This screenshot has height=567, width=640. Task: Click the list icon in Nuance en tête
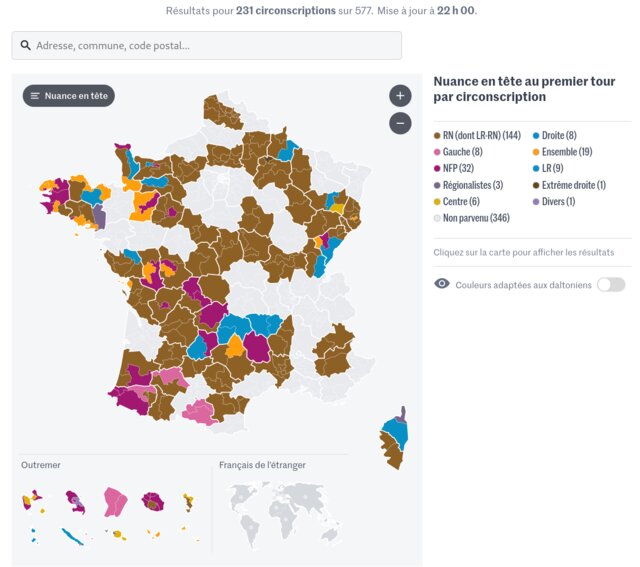coord(35,96)
